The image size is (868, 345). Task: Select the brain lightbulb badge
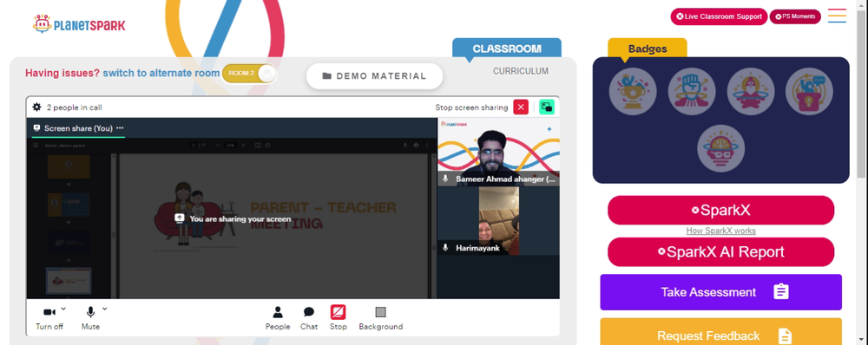tap(720, 148)
